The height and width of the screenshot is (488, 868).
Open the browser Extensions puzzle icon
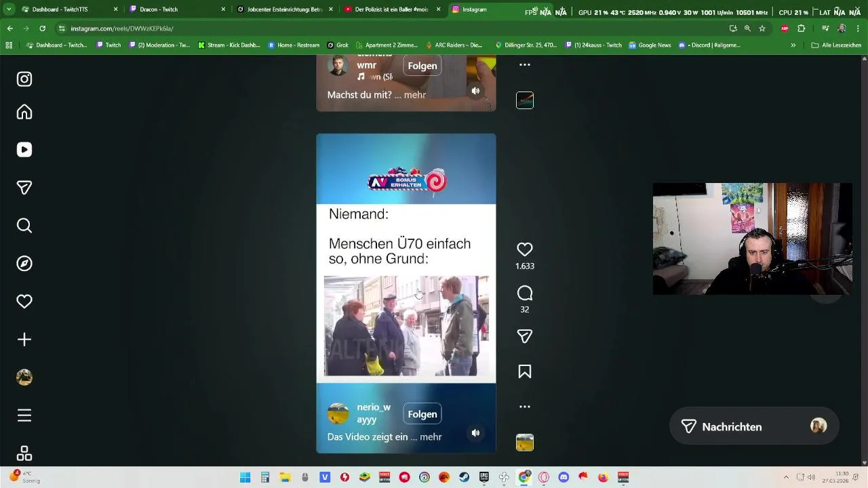click(802, 28)
